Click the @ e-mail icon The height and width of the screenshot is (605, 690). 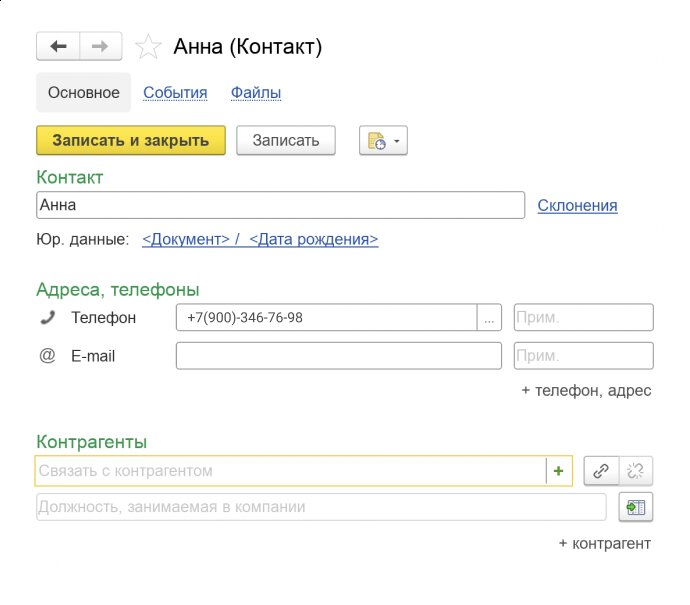47,356
